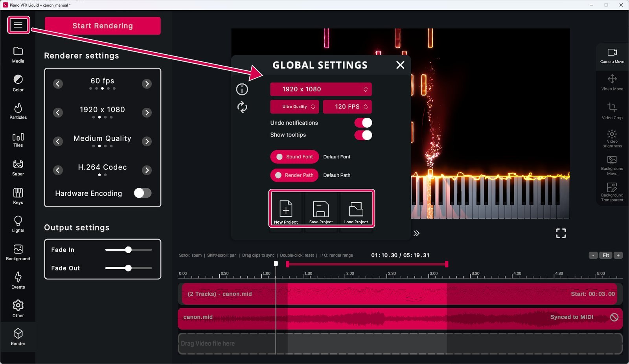Viewport: 629px width, 364px height.
Task: Open Video Brightness control
Action: (612, 139)
